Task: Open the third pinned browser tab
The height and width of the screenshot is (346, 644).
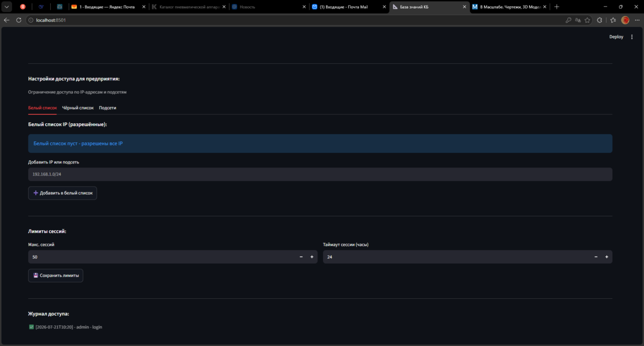Action: [59, 7]
